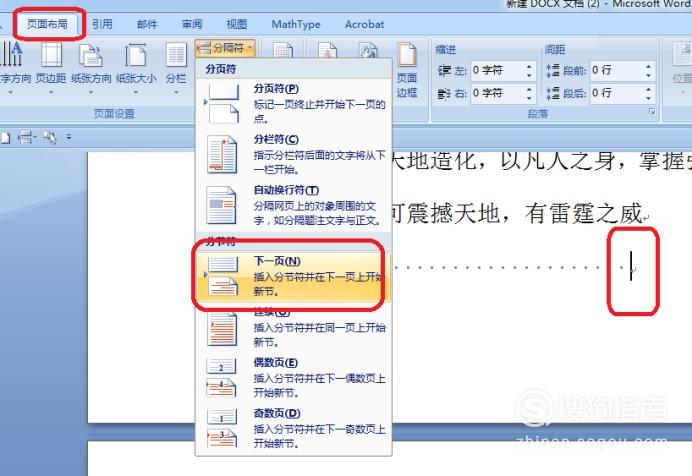Select 分栏符(C) column break option
The image size is (692, 476).
coord(293,154)
